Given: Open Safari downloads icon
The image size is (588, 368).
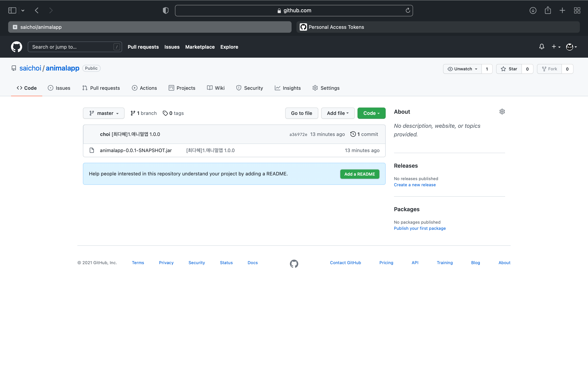Looking at the screenshot, I should tap(533, 10).
